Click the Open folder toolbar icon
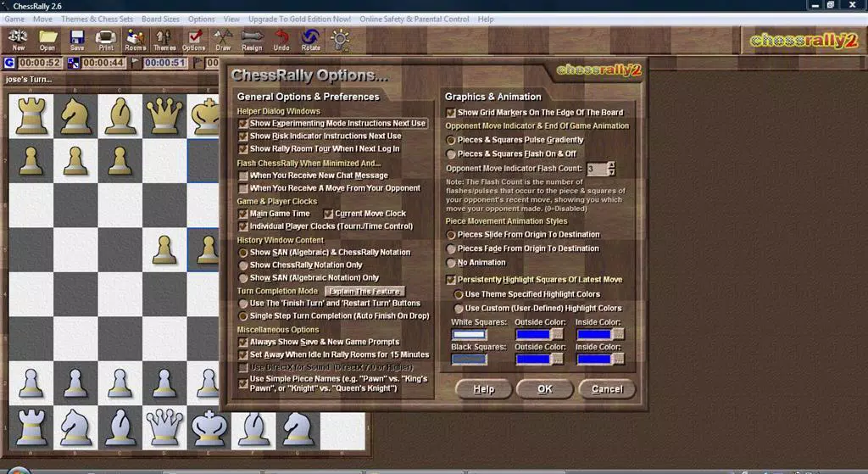 [47, 40]
